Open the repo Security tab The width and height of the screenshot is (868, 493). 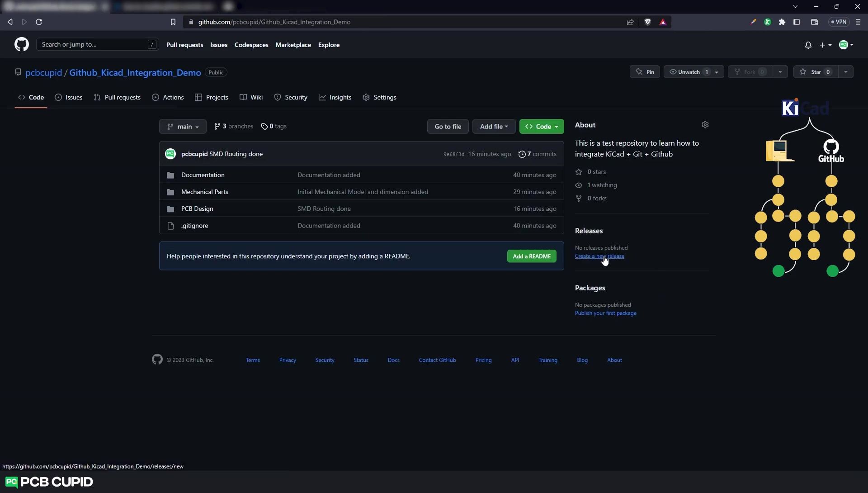pyautogui.click(x=291, y=97)
